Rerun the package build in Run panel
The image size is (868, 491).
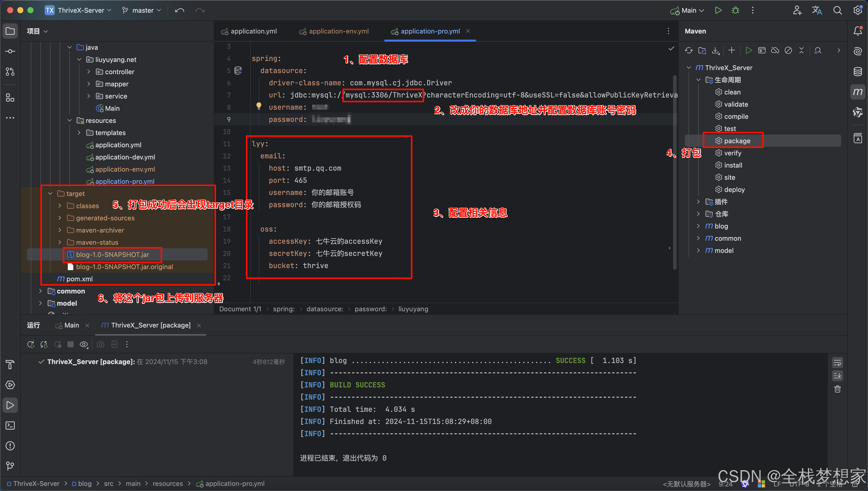pyautogui.click(x=31, y=344)
